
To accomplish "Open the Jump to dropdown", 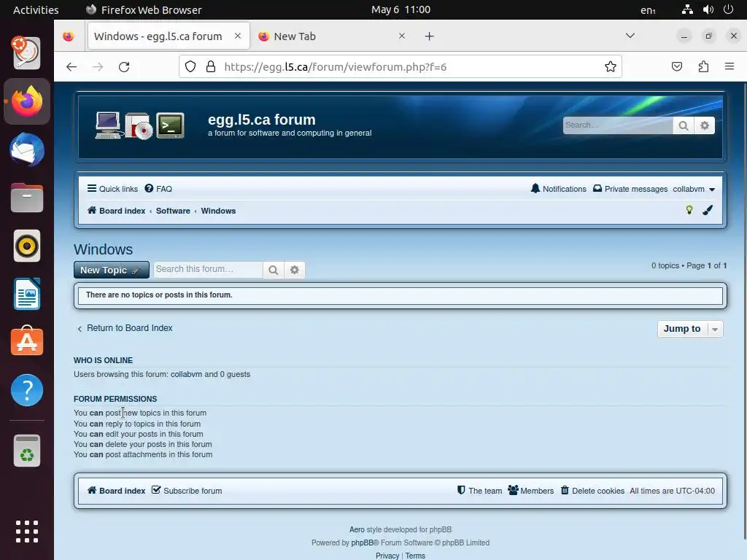I will click(690, 329).
